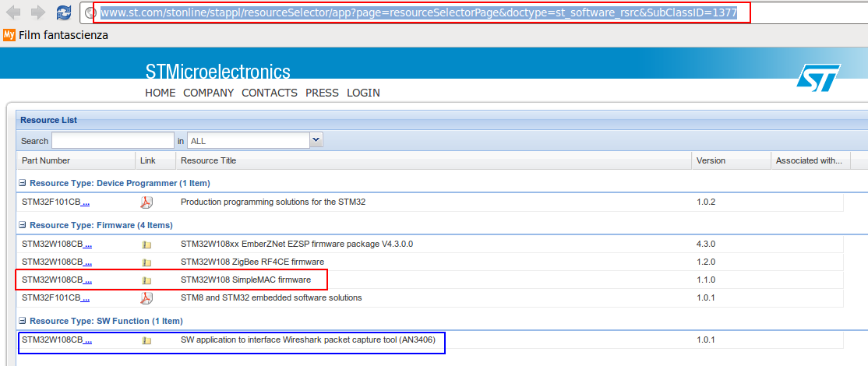Click the ... link in the EmberZNet EZSP row
The width and height of the screenshot is (868, 366).
(87, 244)
